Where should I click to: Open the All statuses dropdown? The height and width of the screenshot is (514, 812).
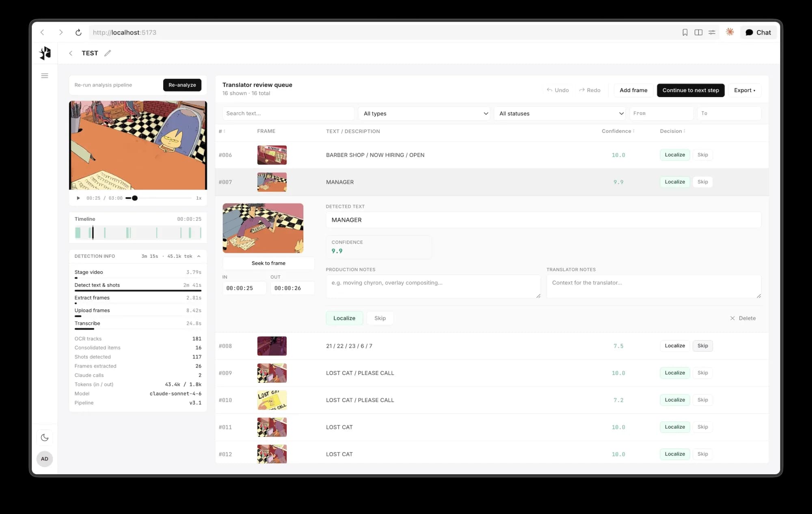pyautogui.click(x=560, y=114)
